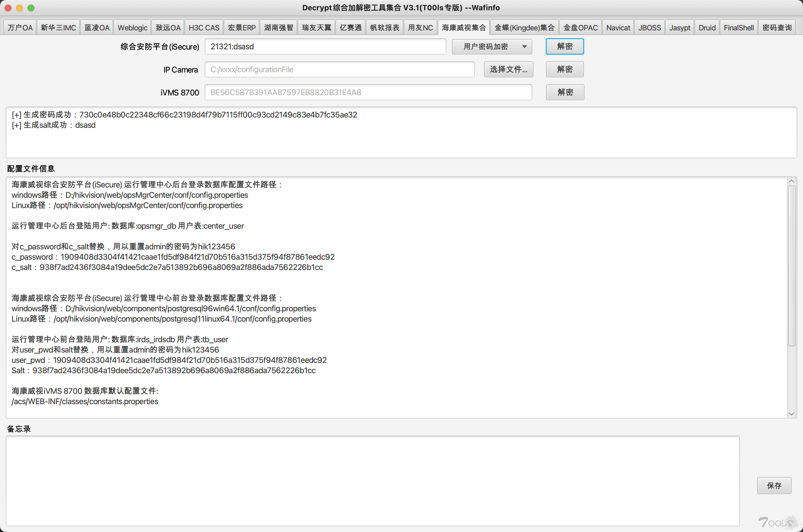Click the constants.properties path line
Image resolution: width=803 pixels, height=532 pixels.
85,401
